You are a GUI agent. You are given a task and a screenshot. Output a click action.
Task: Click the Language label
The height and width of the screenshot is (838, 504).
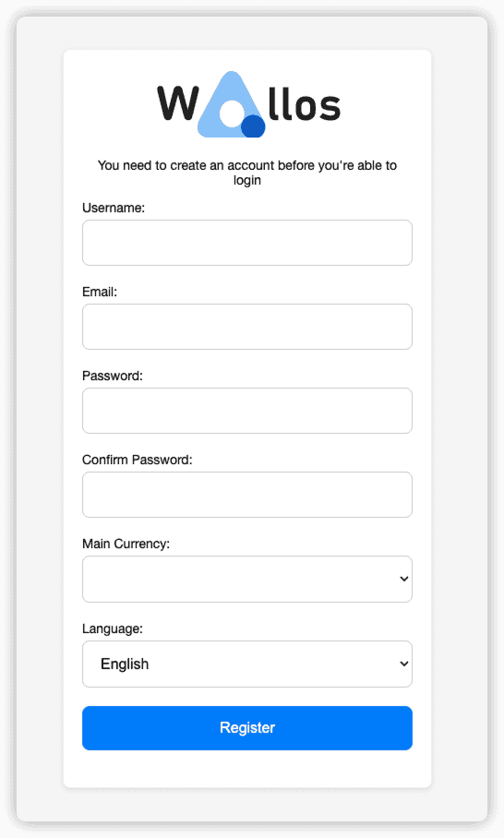pyautogui.click(x=113, y=628)
